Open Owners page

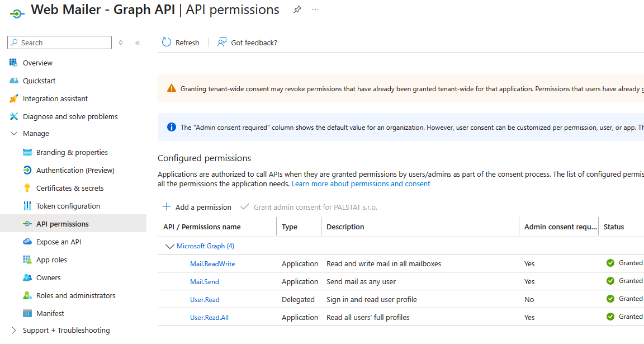[x=49, y=278]
